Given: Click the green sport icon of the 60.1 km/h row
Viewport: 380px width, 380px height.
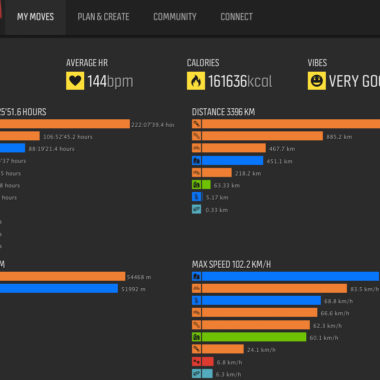Looking at the screenshot, I should click(196, 337).
